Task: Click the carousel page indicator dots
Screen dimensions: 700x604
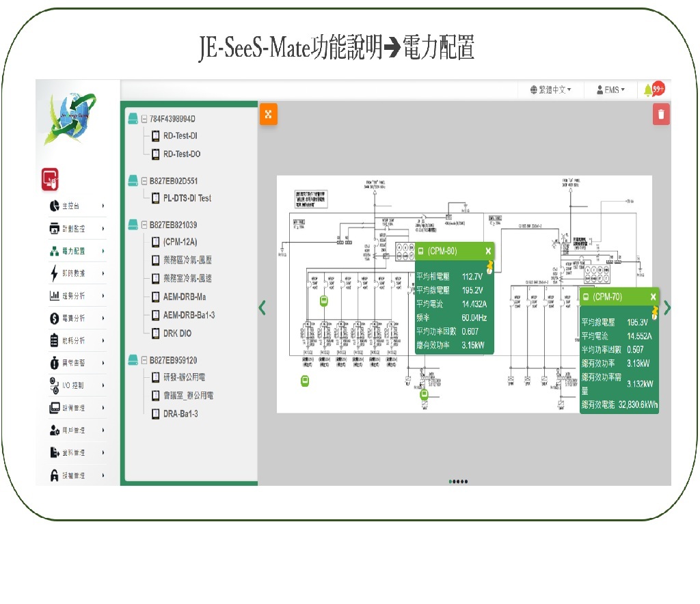Action: click(458, 482)
